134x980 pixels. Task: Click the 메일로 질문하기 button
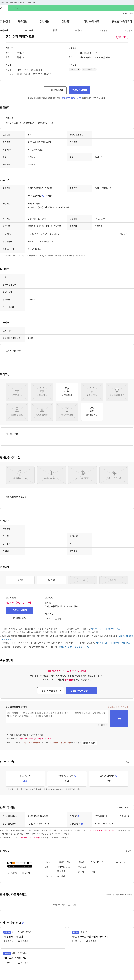[x=89, y=743]
